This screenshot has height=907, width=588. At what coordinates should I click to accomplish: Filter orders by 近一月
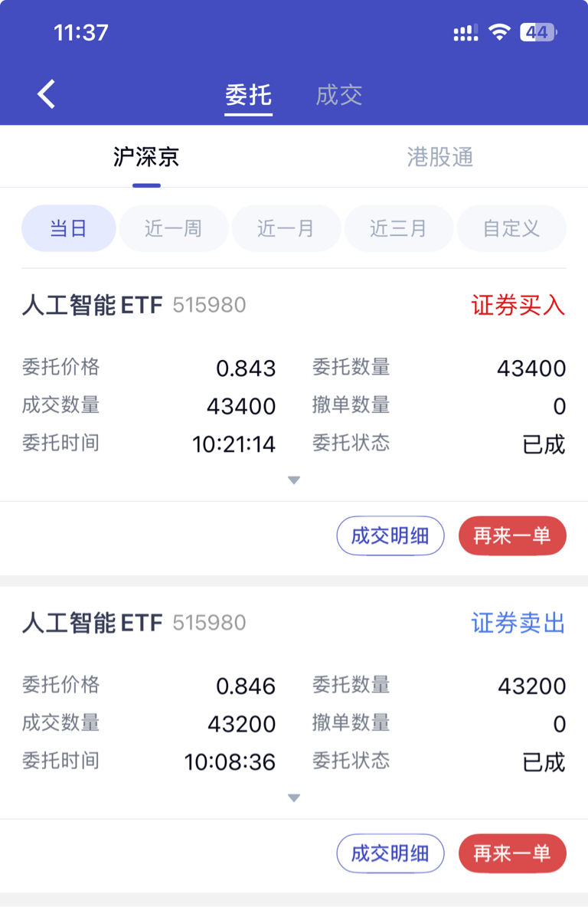pos(286,228)
